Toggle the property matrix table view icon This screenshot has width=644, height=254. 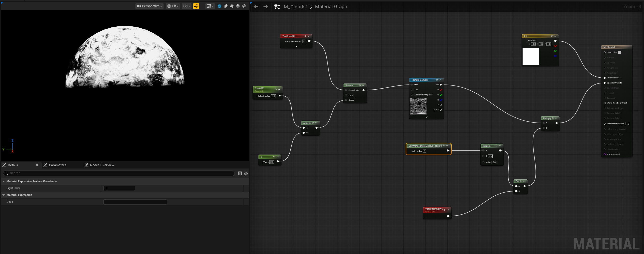(x=240, y=173)
